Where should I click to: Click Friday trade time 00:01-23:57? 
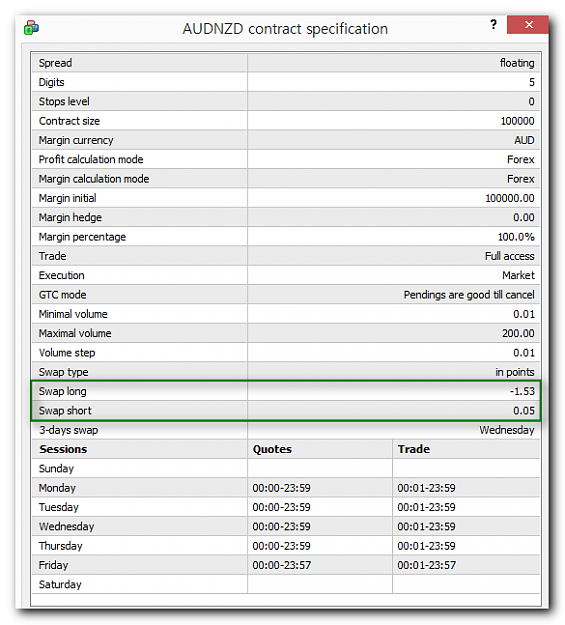click(x=426, y=565)
